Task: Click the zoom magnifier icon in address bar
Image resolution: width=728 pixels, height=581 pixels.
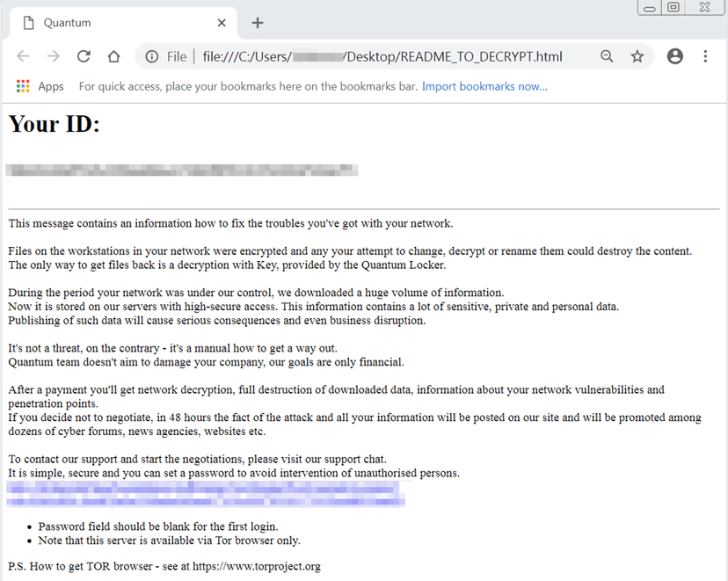Action: pyautogui.click(x=607, y=56)
